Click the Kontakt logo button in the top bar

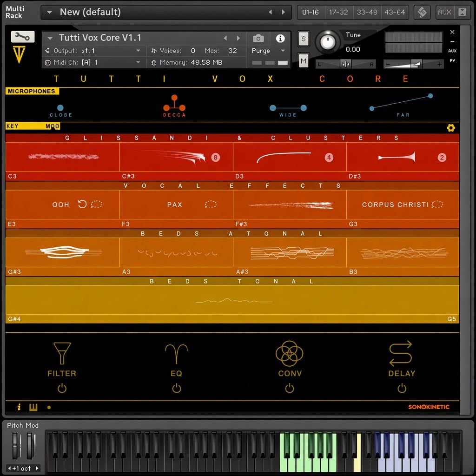tap(422, 13)
